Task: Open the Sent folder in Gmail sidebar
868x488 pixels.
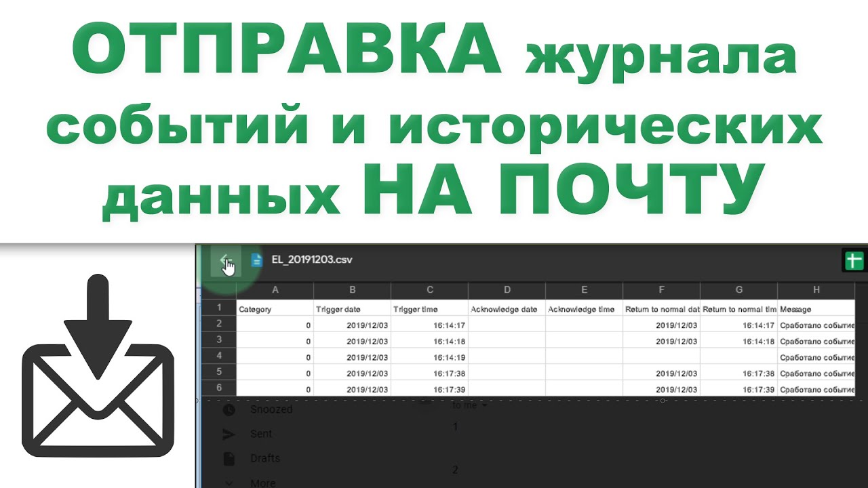Action: coord(261,434)
